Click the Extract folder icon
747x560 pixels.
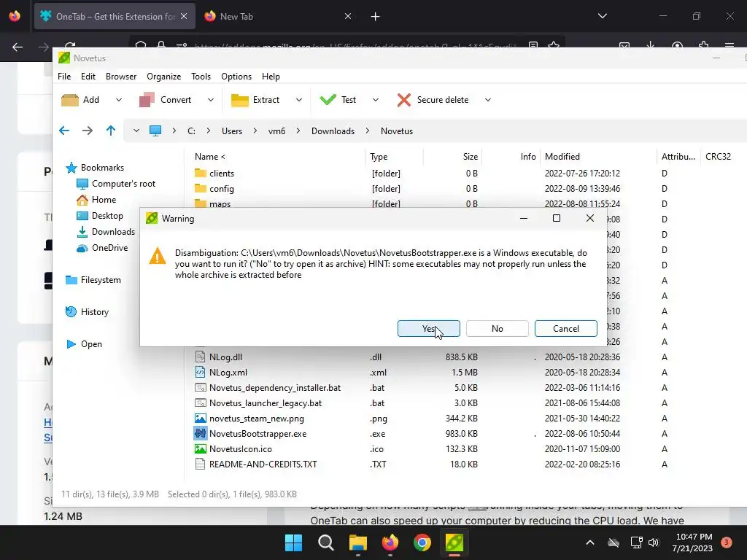pyautogui.click(x=239, y=100)
